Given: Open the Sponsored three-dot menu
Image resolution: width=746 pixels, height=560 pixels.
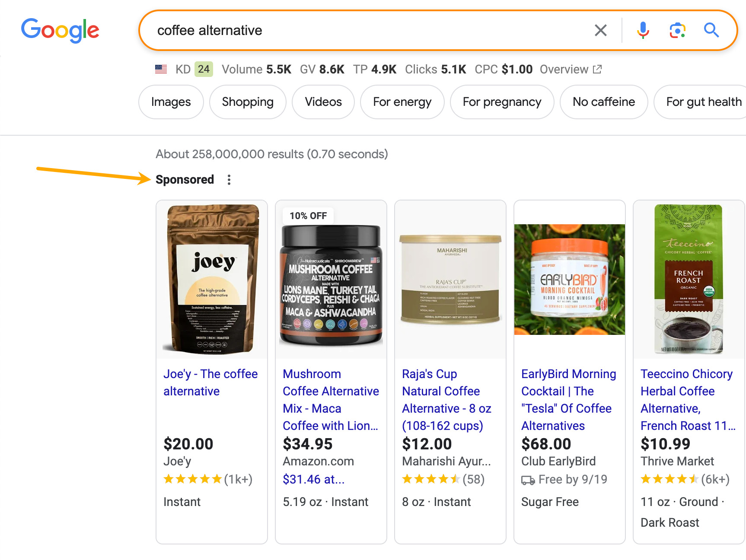Looking at the screenshot, I should pyautogui.click(x=229, y=179).
